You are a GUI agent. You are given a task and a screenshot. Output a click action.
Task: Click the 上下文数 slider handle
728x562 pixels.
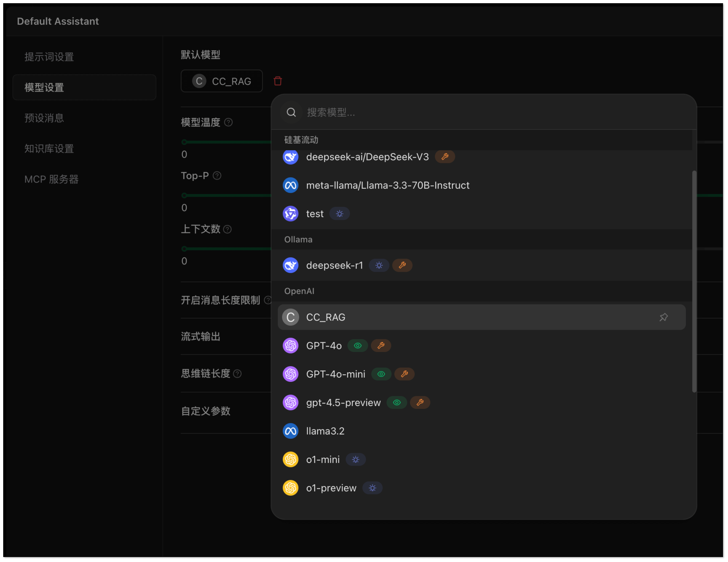(x=184, y=249)
